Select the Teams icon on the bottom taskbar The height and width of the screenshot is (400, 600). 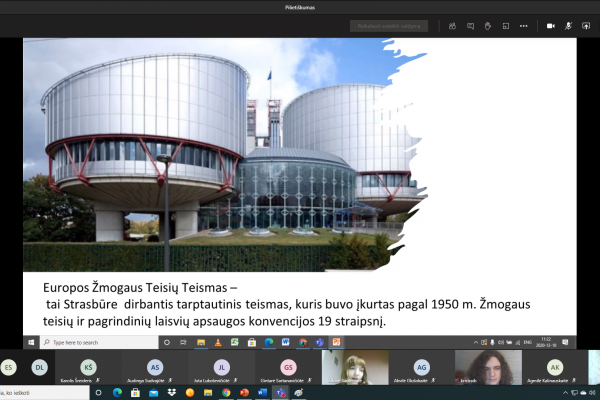point(281,393)
